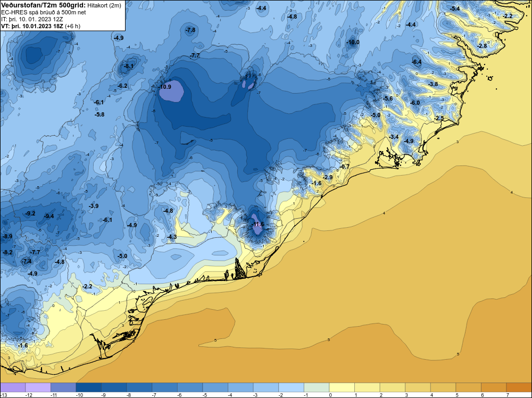The width and height of the screenshot is (532, 398).
Task: Click the -4.3 temperature label
Action: (172, 237)
